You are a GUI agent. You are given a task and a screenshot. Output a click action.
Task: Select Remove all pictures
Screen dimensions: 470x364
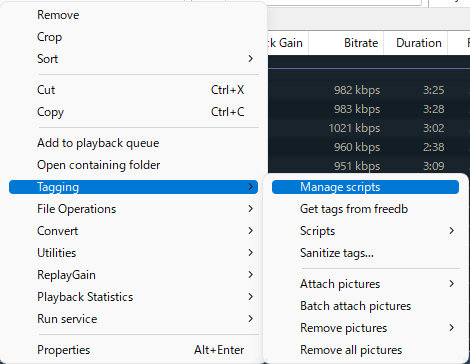pos(365,350)
